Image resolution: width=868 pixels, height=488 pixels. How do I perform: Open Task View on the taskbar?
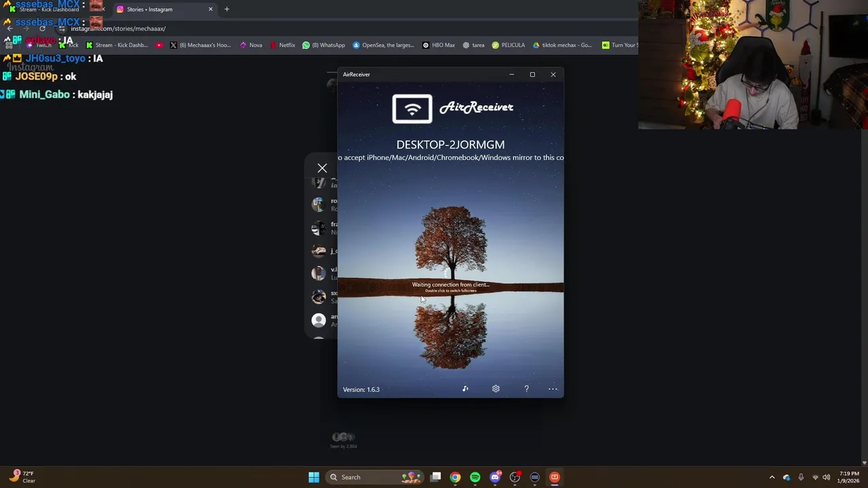(x=436, y=477)
